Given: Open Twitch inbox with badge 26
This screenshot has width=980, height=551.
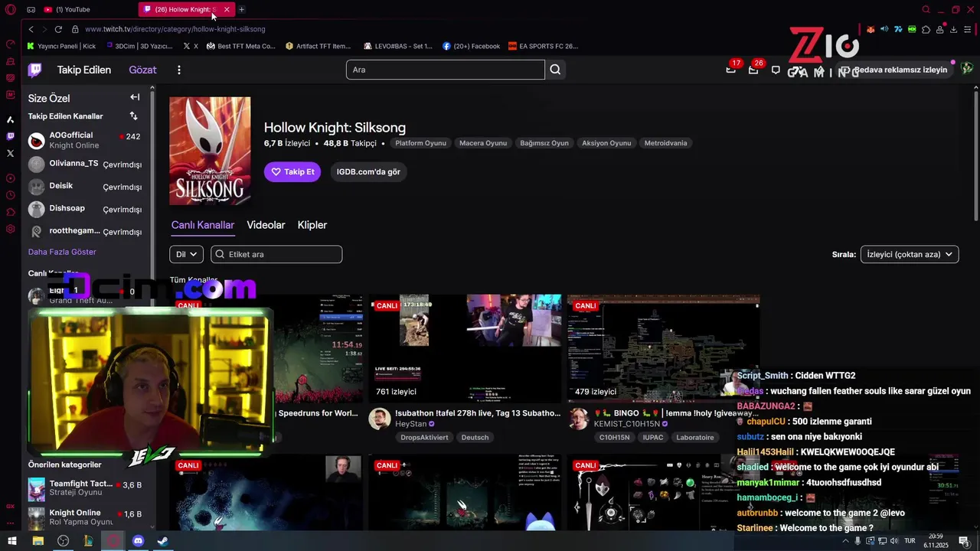Looking at the screenshot, I should 753,70.
